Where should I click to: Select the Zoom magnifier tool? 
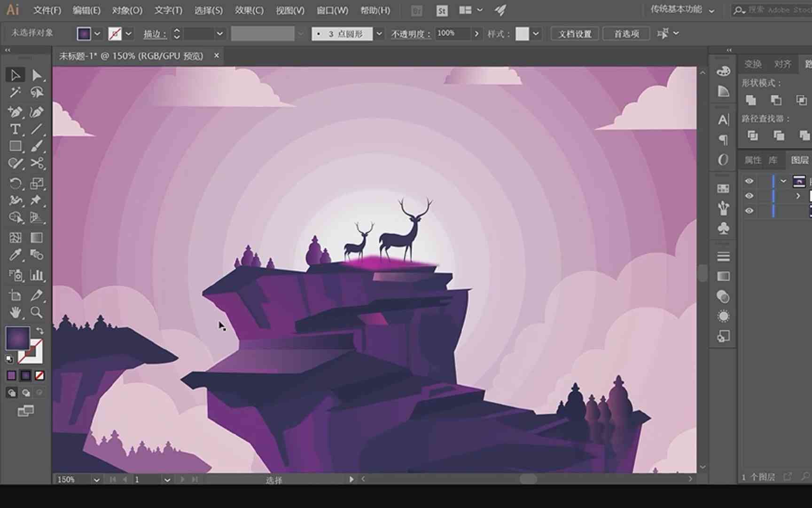click(x=37, y=312)
